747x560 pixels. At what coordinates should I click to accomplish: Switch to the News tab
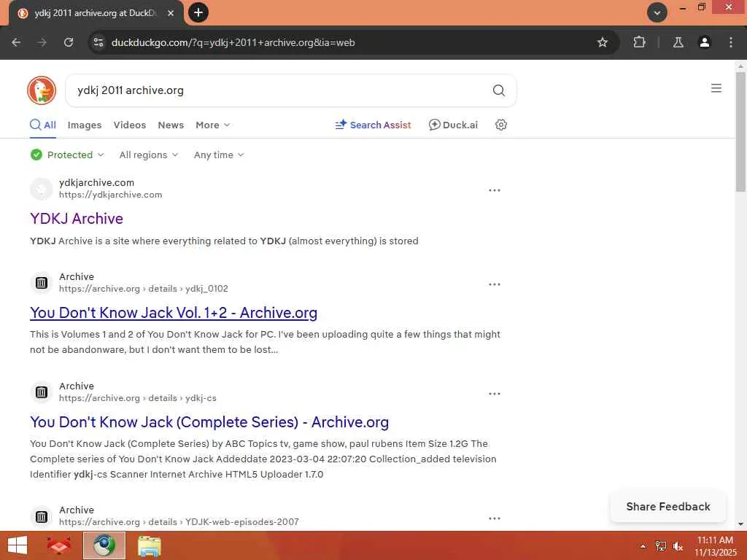coord(171,125)
